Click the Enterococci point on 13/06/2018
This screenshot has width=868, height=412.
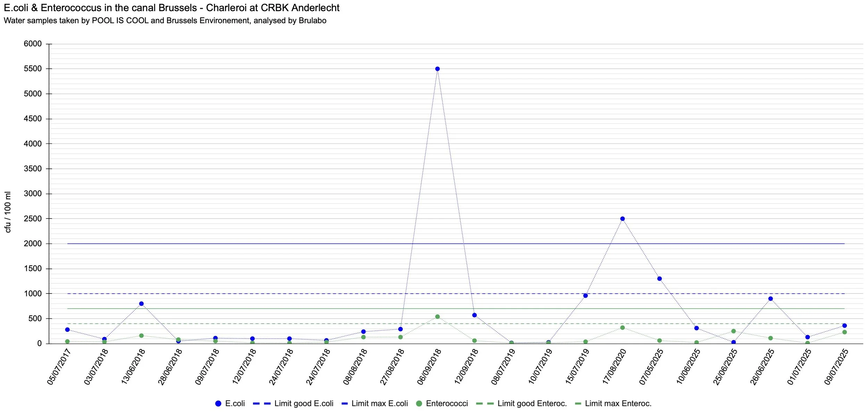coord(141,336)
